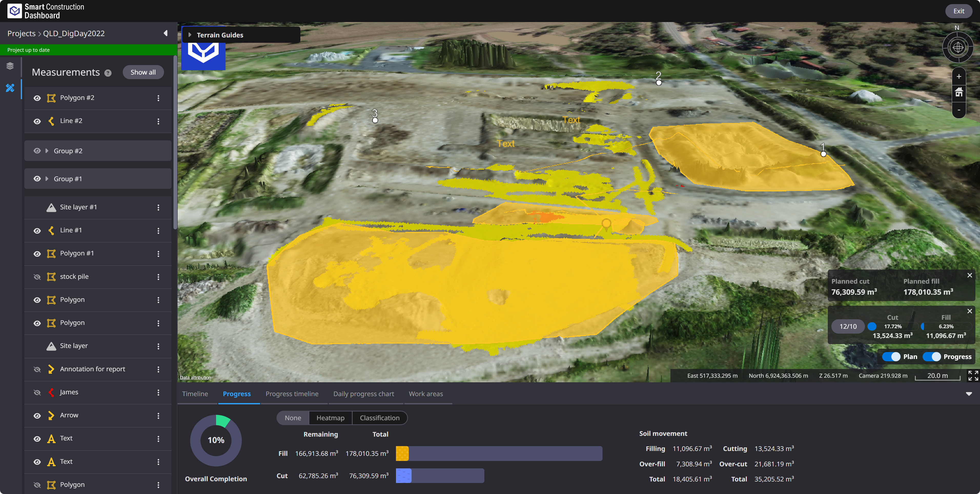Collapse the bottom progress panel arrow

pyautogui.click(x=968, y=394)
